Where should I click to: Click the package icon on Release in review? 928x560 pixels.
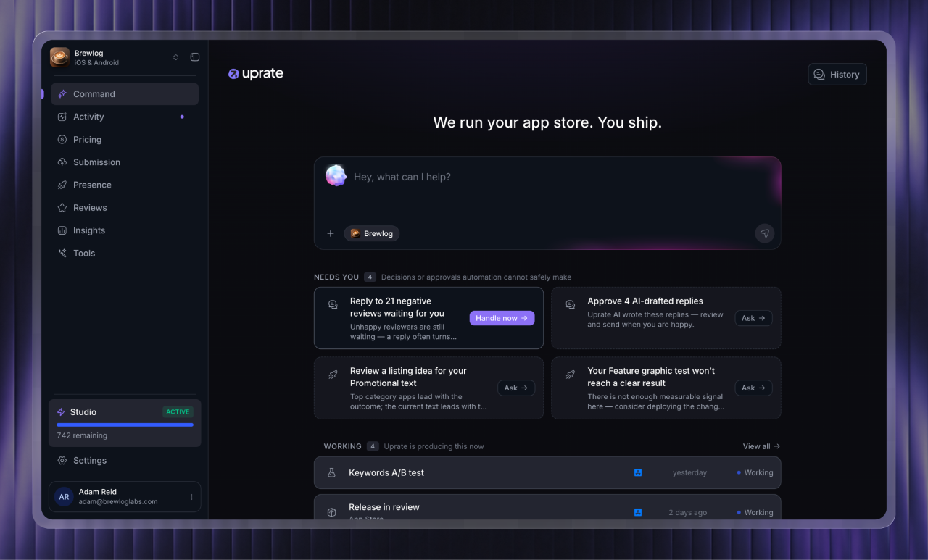click(331, 512)
